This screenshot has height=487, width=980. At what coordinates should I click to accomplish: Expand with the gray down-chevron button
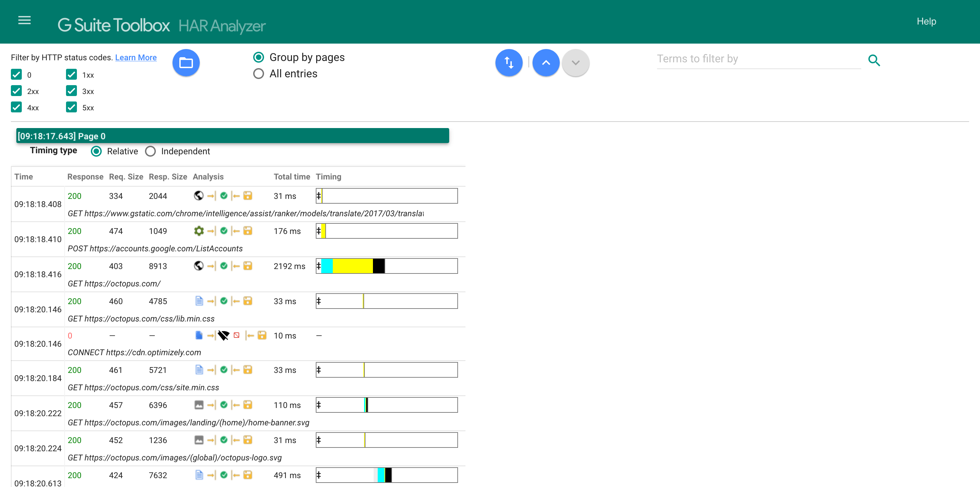575,63
